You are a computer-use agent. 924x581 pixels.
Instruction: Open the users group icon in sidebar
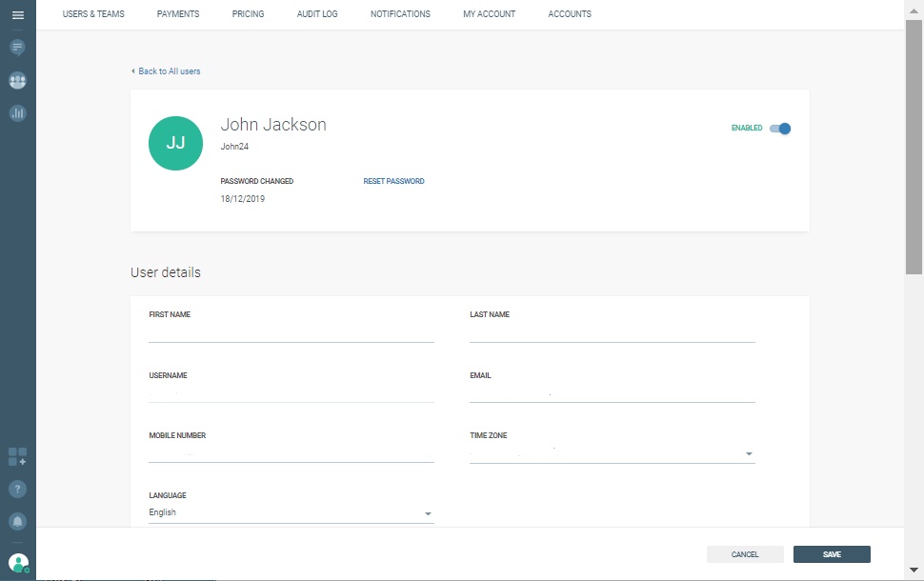point(17,81)
